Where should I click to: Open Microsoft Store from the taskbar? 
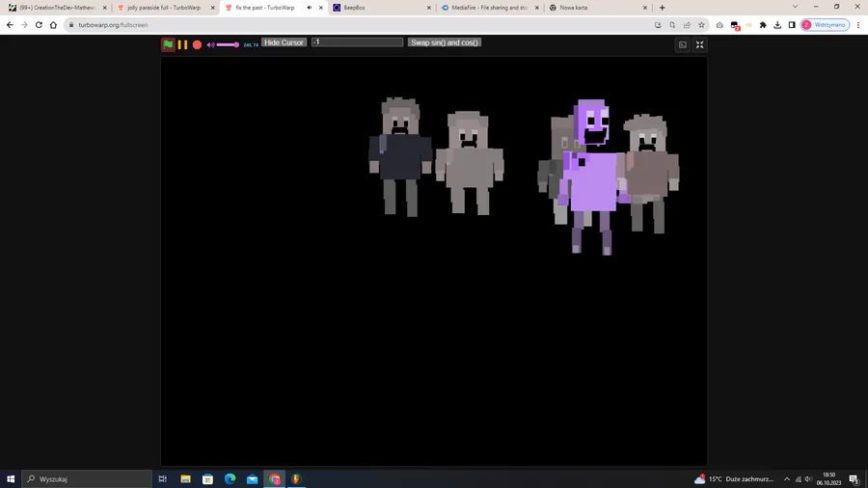[x=207, y=479]
